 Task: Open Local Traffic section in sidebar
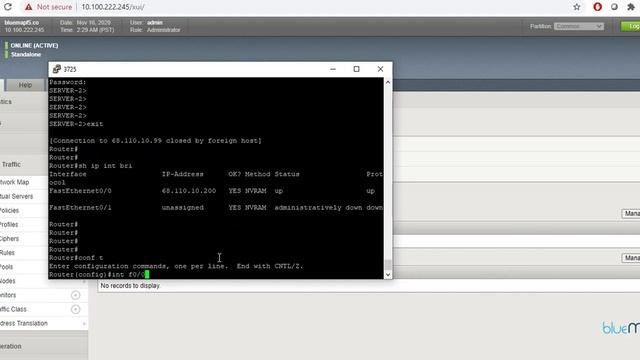pos(11,164)
